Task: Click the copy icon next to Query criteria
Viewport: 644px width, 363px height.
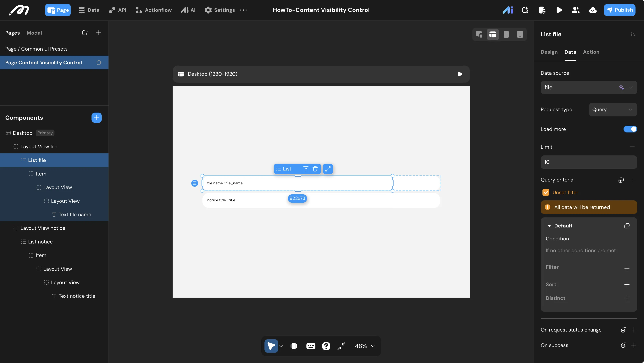Action: click(621, 180)
